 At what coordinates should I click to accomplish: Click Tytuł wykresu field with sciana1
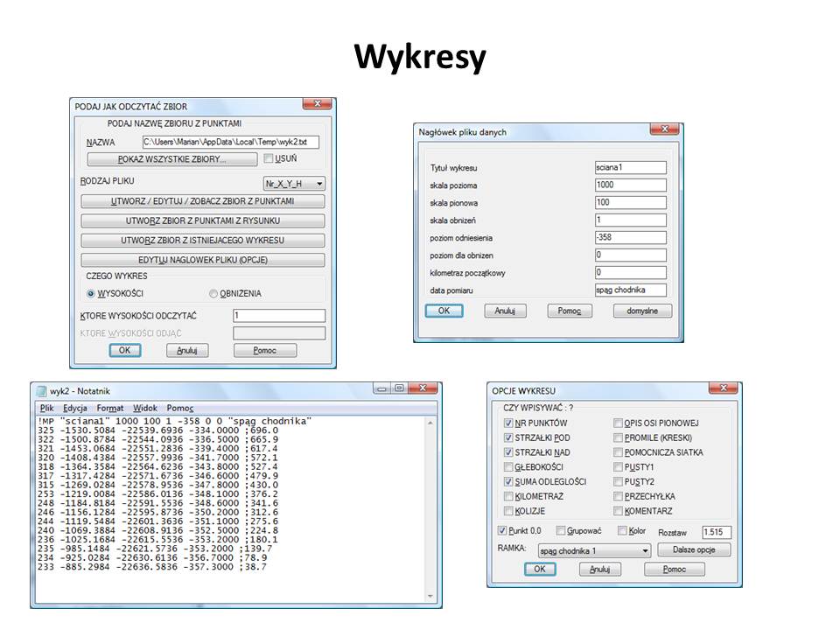coord(631,168)
